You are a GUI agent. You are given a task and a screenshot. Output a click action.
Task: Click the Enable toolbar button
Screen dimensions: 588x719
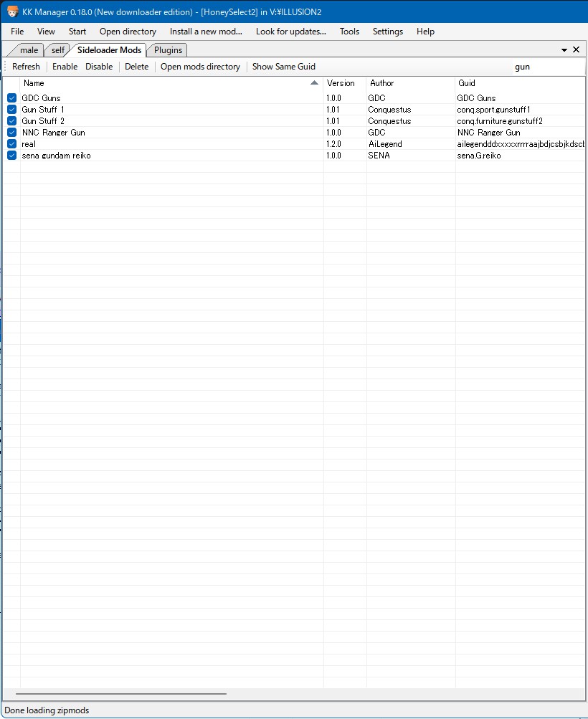[x=65, y=67]
